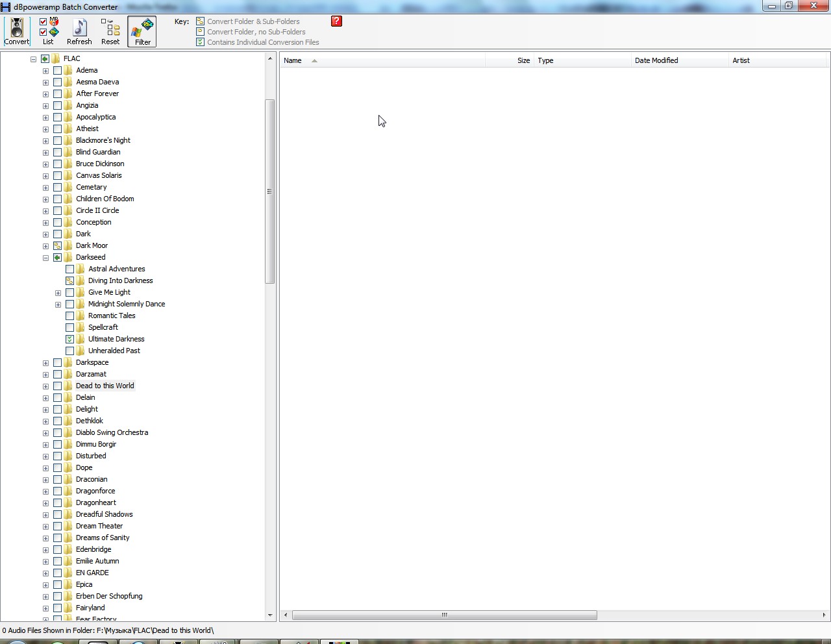
Task: Select the Unheralded Past subfolder
Action: point(114,351)
